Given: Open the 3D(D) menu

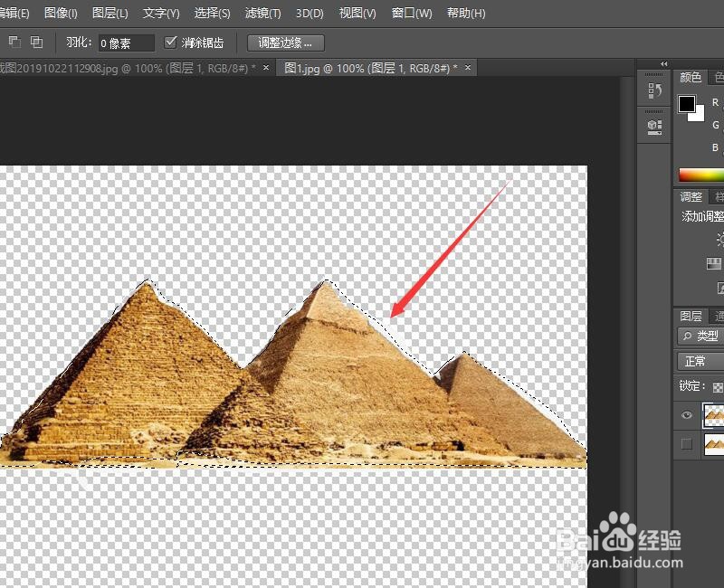Looking at the screenshot, I should (x=310, y=13).
